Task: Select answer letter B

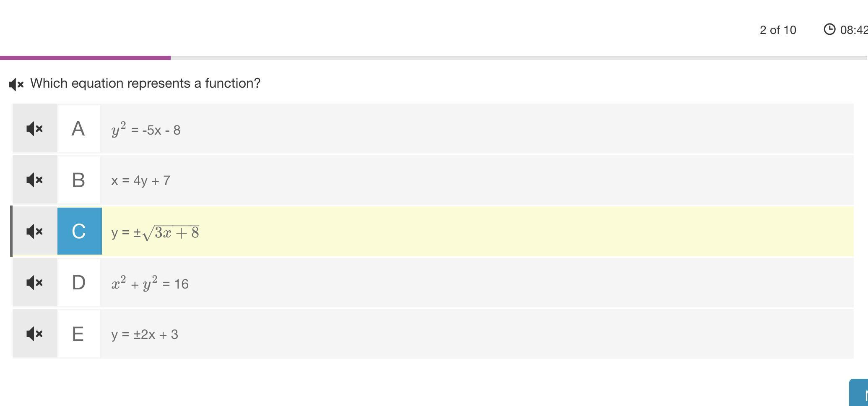Action: click(78, 180)
